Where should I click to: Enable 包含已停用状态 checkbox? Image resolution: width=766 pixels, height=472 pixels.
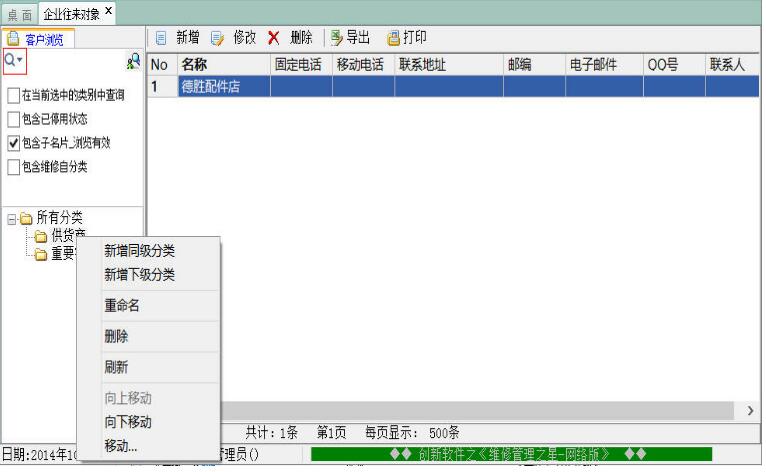click(14, 119)
